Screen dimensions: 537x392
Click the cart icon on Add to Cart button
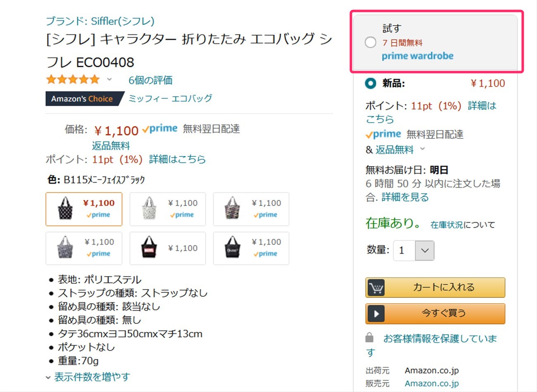375,287
